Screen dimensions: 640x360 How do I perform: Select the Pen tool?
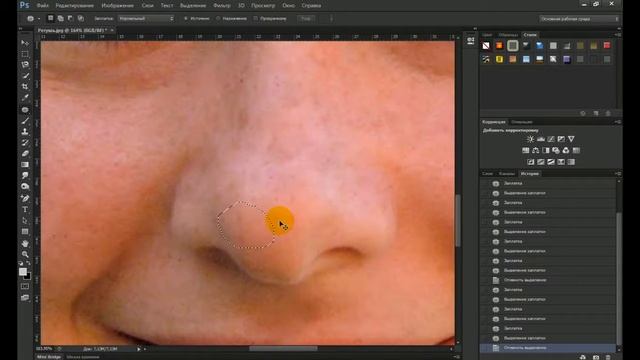coord(25,198)
